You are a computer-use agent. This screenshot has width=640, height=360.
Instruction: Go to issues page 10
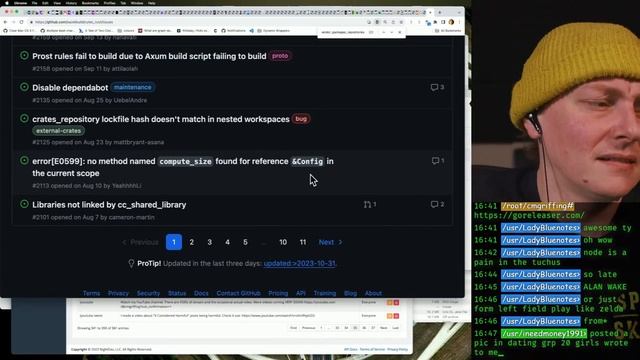coord(283,242)
